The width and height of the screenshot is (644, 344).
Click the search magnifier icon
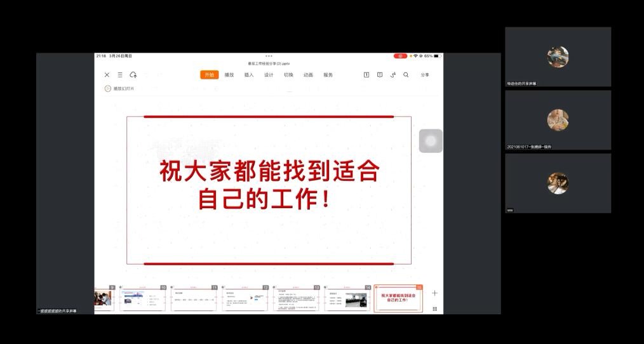pyautogui.click(x=406, y=75)
